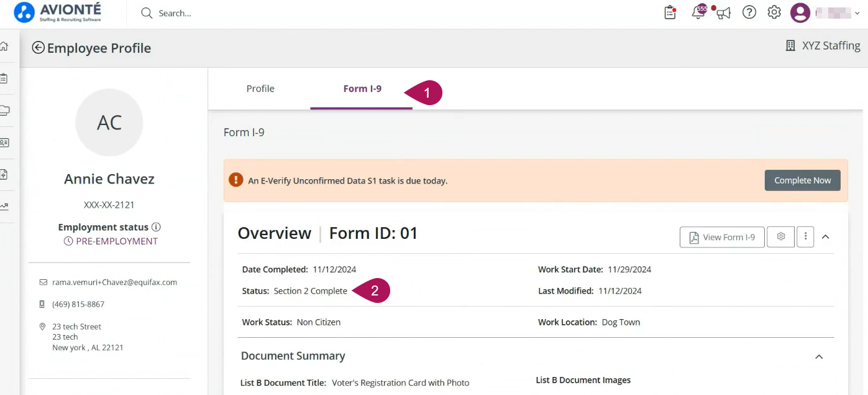
Task: Click the XYZ Staffing company name
Action: pos(831,45)
